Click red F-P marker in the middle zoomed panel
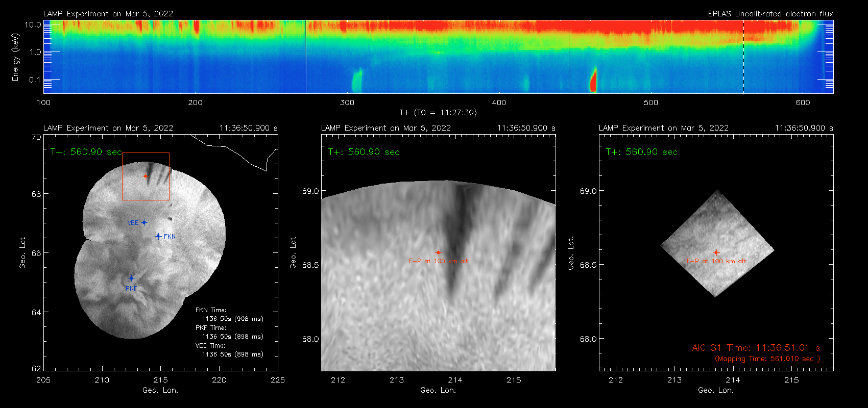The image size is (868, 408). [x=438, y=252]
